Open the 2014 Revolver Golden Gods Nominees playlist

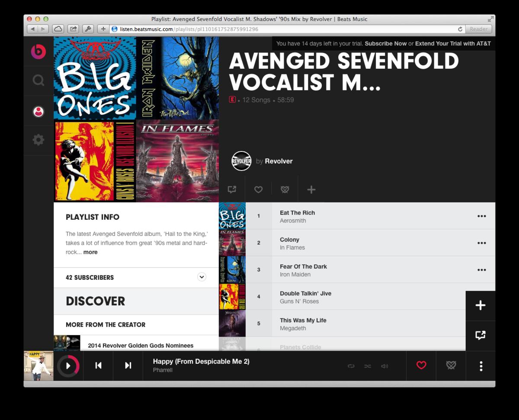[x=141, y=346]
